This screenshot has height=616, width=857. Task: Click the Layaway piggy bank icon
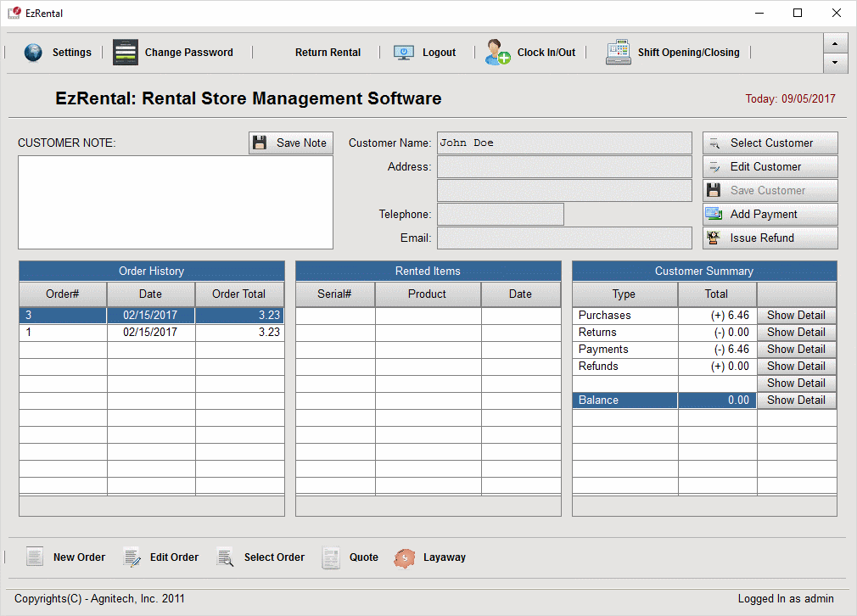click(x=406, y=557)
